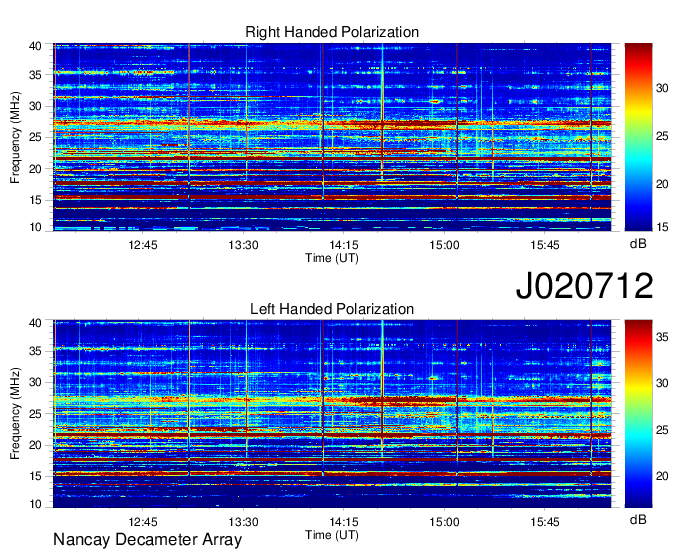
Task: Click the 25 MHz tick label on bottom plot
Action: coord(35,414)
